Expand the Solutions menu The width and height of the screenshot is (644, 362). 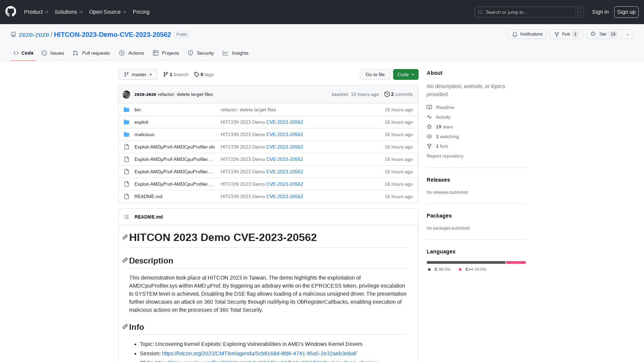(69, 12)
